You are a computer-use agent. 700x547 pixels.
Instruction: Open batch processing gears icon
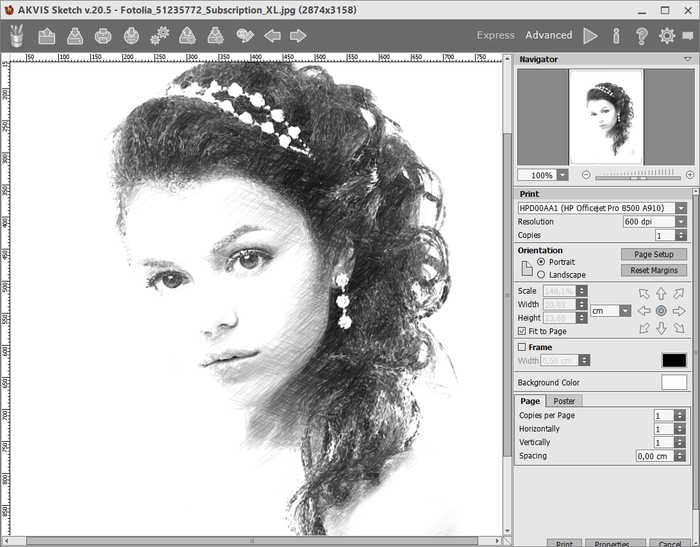click(159, 36)
